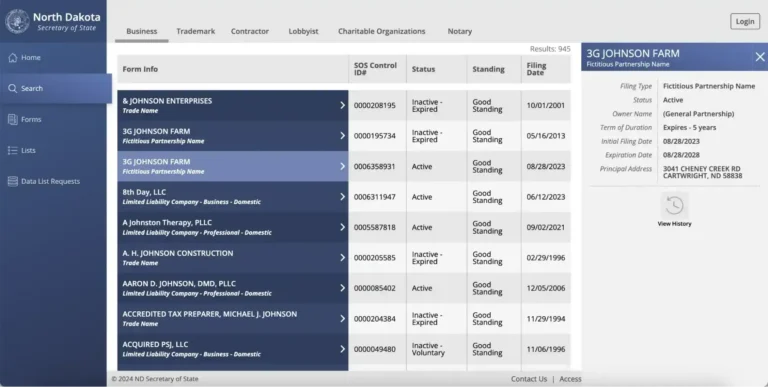The image size is (768, 387).
Task: Select the Search magnifier icon
Action: click(13, 88)
